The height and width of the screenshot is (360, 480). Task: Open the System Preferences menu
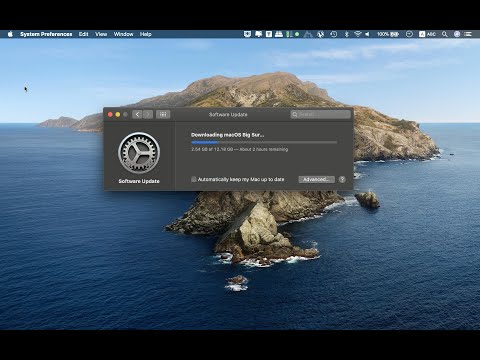point(46,34)
